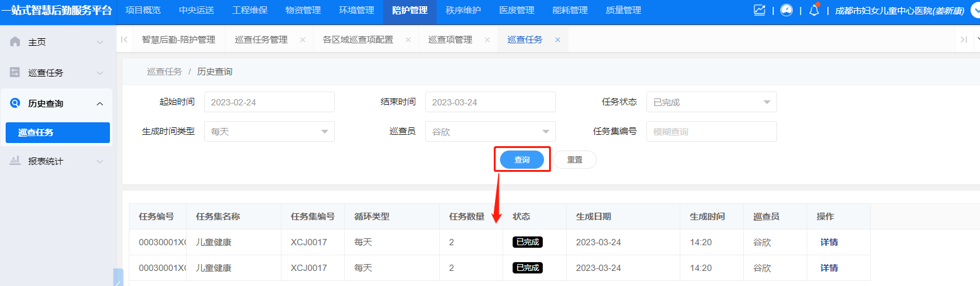Collapse the 历史查询 sidebar chevron
980x286 pixels.
click(x=100, y=103)
